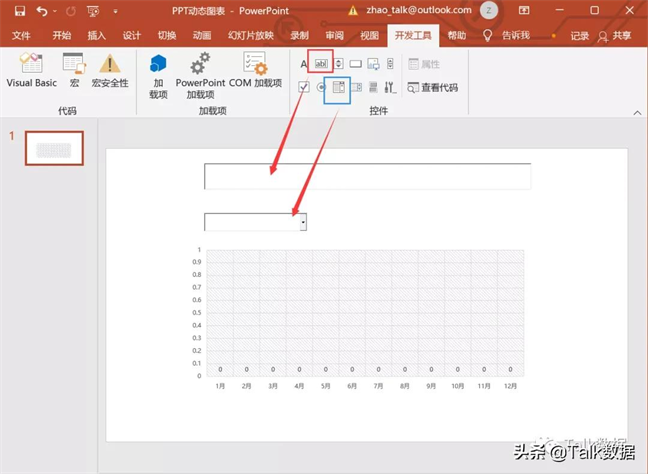The height and width of the screenshot is (474, 648).
Task: Select the Label (A) control
Action: click(x=304, y=64)
